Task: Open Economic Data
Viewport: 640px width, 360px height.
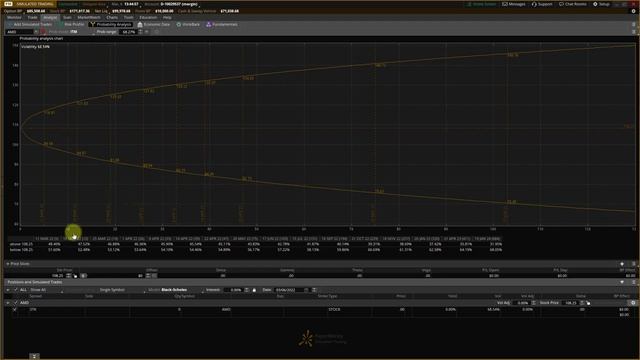Action: 153,24
